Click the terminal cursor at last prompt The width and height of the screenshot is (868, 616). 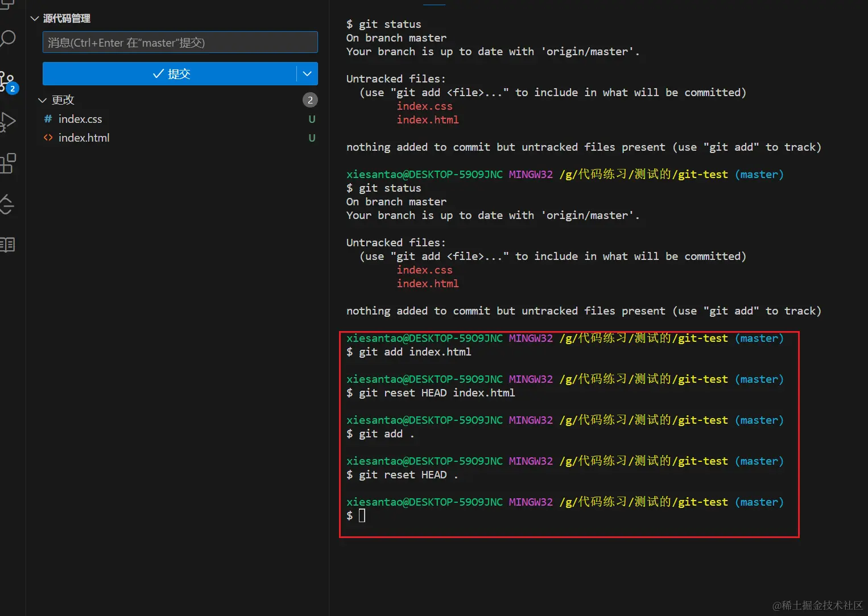(362, 515)
